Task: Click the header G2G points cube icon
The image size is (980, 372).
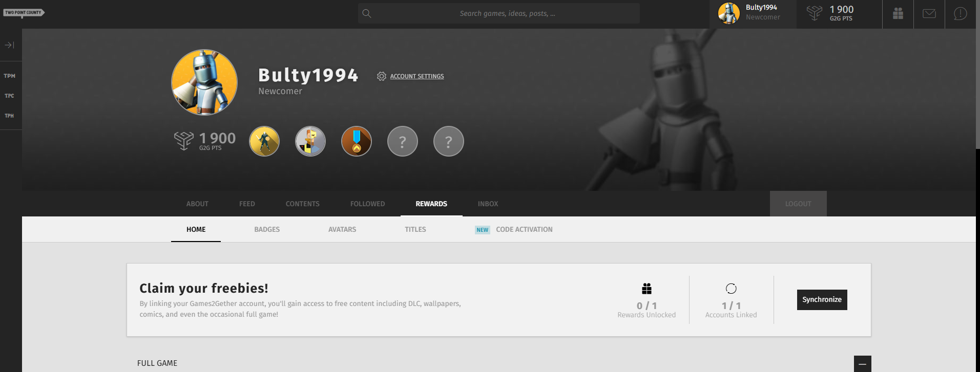Action: click(815, 13)
